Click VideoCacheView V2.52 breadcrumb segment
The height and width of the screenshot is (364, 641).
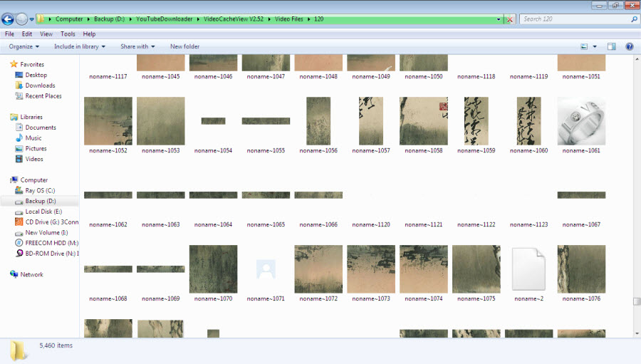tap(234, 19)
